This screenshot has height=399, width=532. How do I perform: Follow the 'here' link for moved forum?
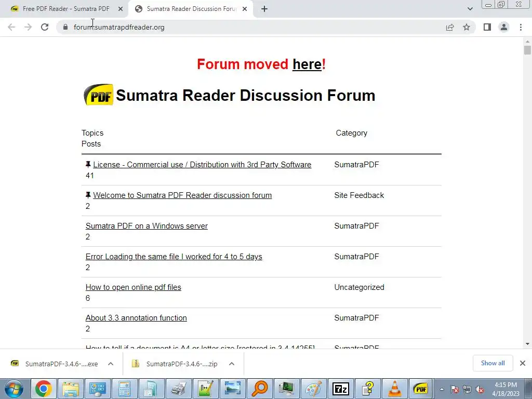coord(307,64)
